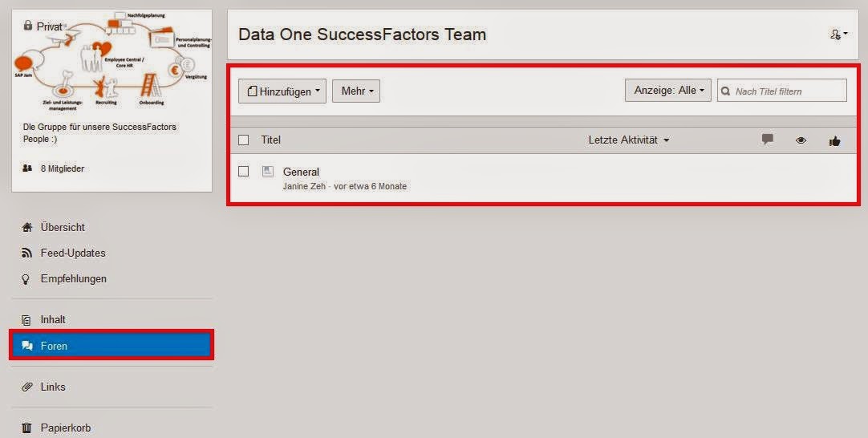Image resolution: width=868 pixels, height=438 pixels.
Task: Open the Anzeige: Alle filter dropdown
Action: tap(668, 91)
